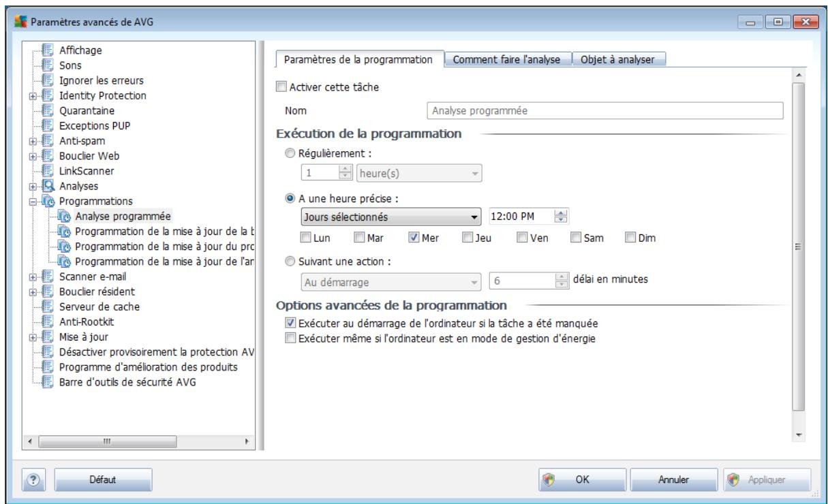Click the 12:00 PM time stepper arrows
This screenshot has height=504, width=828.
click(x=562, y=217)
